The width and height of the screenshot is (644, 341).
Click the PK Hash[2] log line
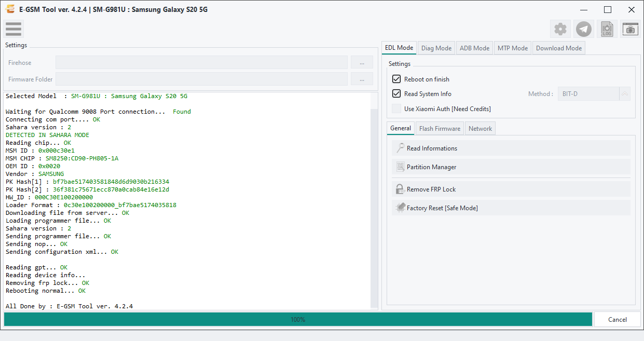point(87,189)
